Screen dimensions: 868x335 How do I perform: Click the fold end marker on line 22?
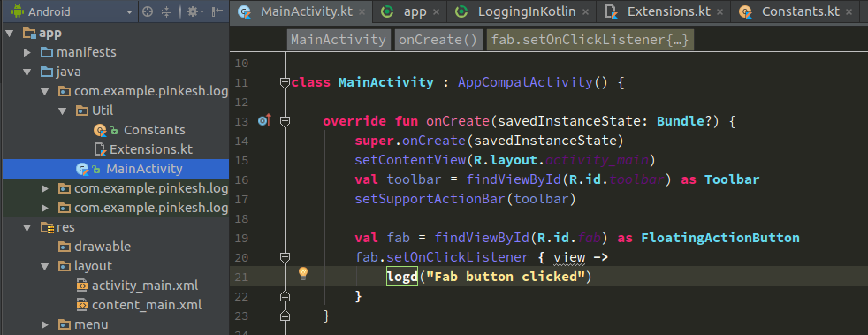286,296
